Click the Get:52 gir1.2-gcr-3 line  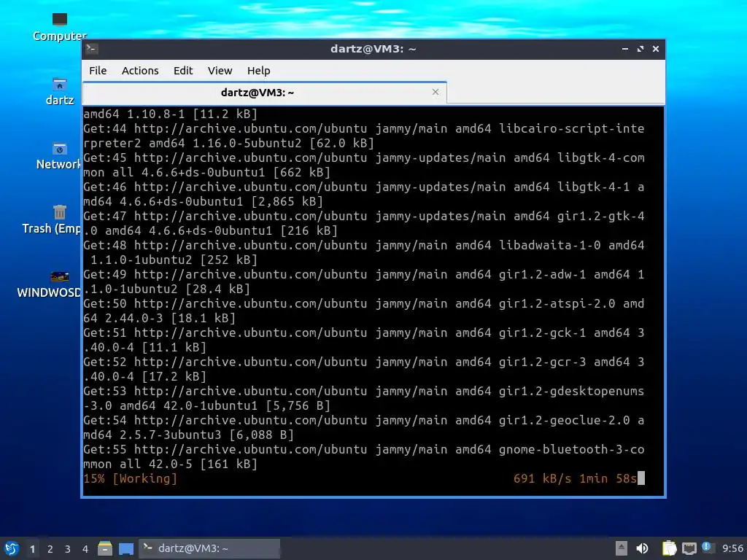click(x=364, y=369)
